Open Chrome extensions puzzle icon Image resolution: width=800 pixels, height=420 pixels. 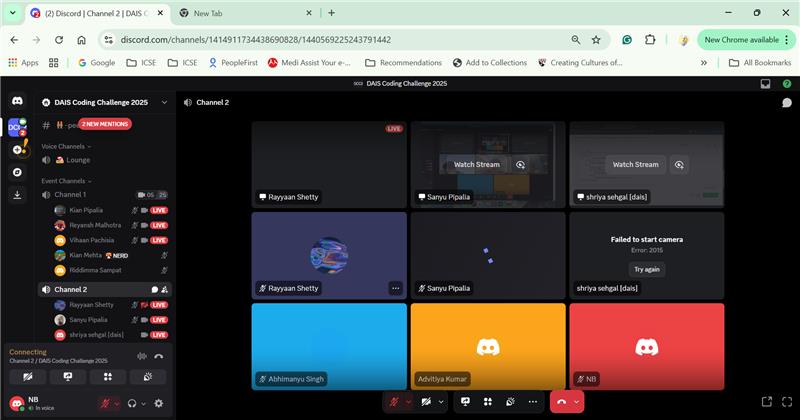(x=650, y=40)
